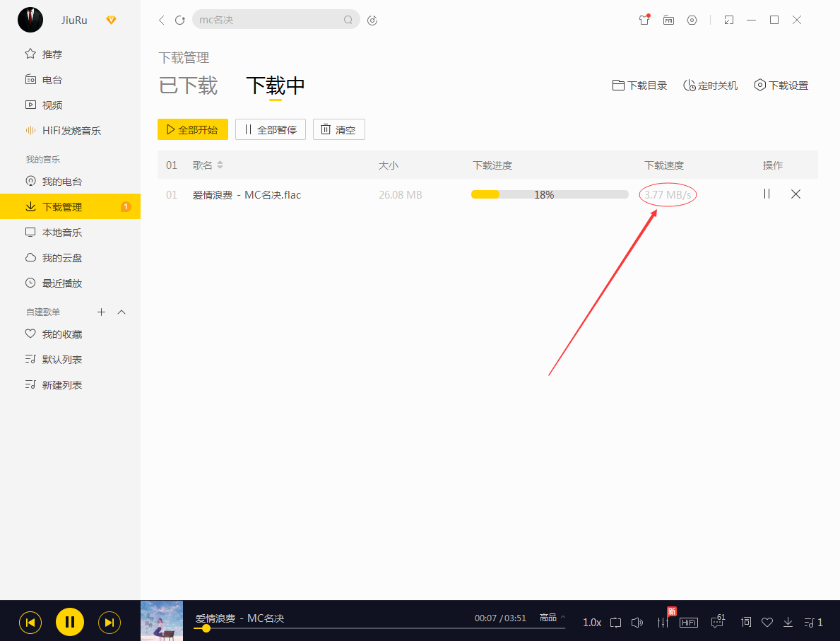Click the 大小 column header
The image size is (840, 641).
[389, 165]
